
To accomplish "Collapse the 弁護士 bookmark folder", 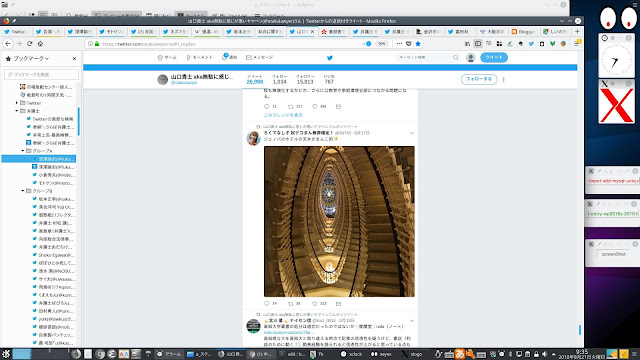I will click(17, 111).
